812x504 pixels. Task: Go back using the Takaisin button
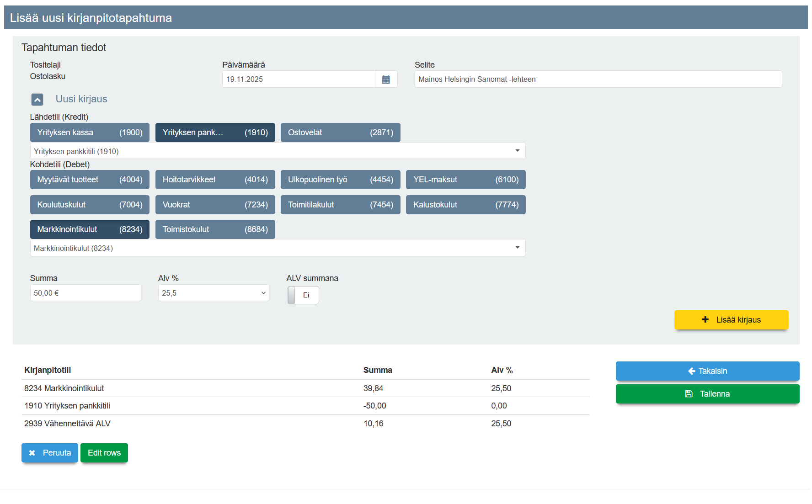click(x=707, y=371)
